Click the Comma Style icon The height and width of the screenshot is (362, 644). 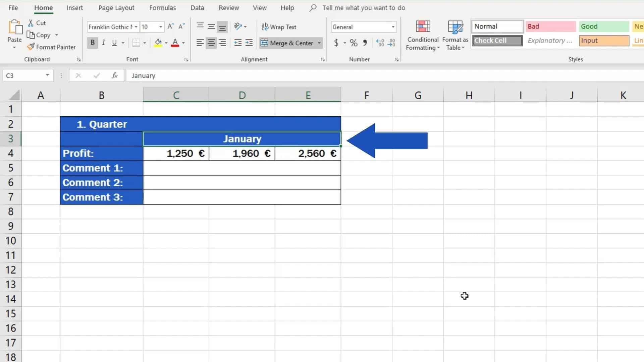(365, 43)
